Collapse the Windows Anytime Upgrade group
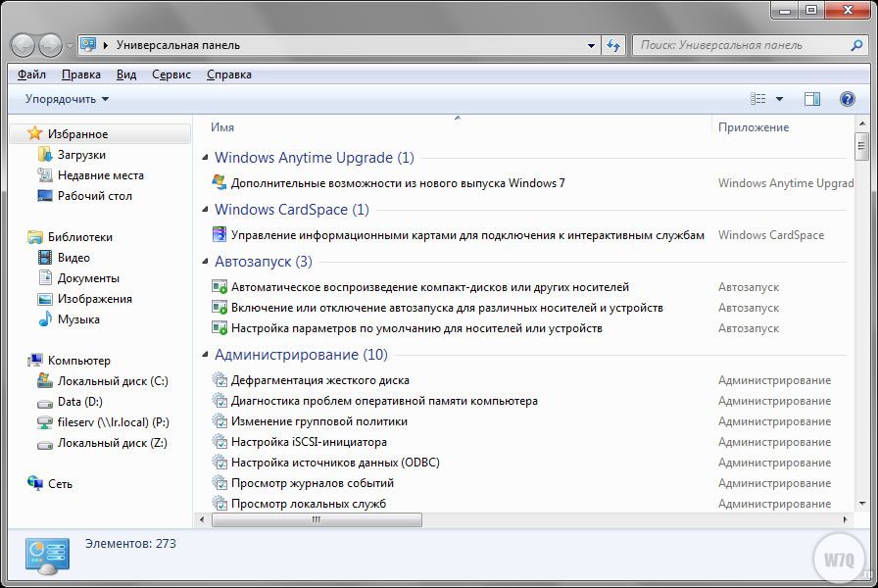The height and width of the screenshot is (588, 878). (x=205, y=158)
